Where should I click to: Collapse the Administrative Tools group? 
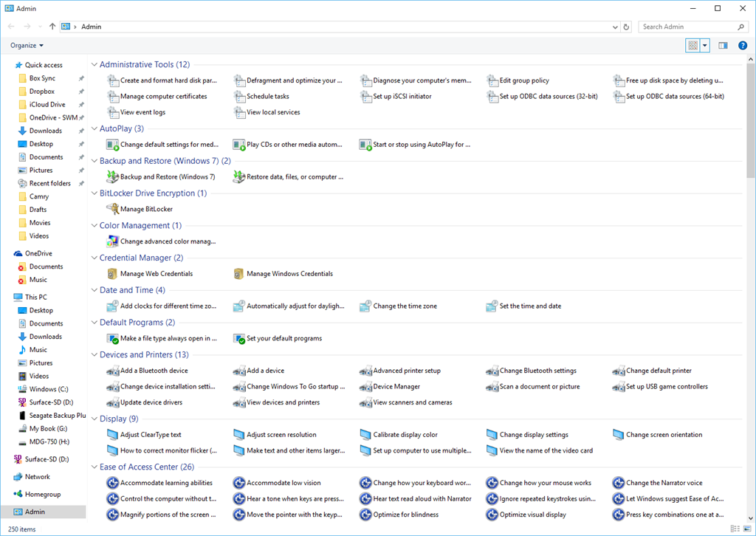(94, 65)
